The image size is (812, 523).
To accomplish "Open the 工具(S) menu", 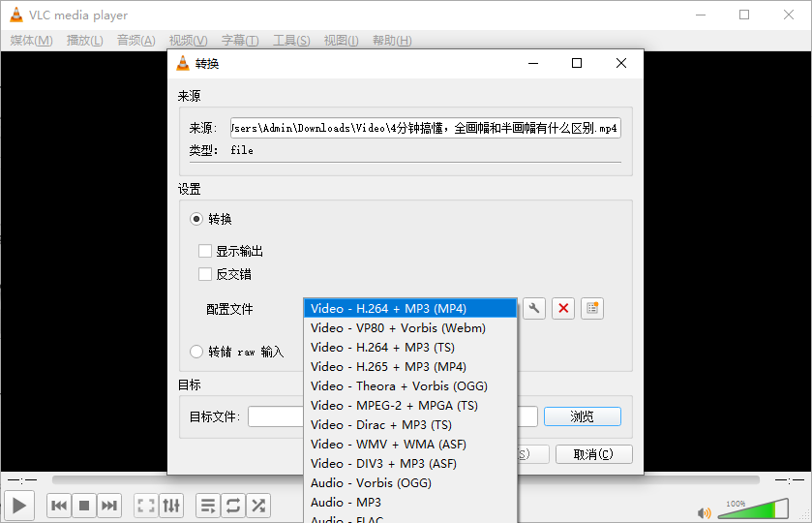I will (x=291, y=41).
